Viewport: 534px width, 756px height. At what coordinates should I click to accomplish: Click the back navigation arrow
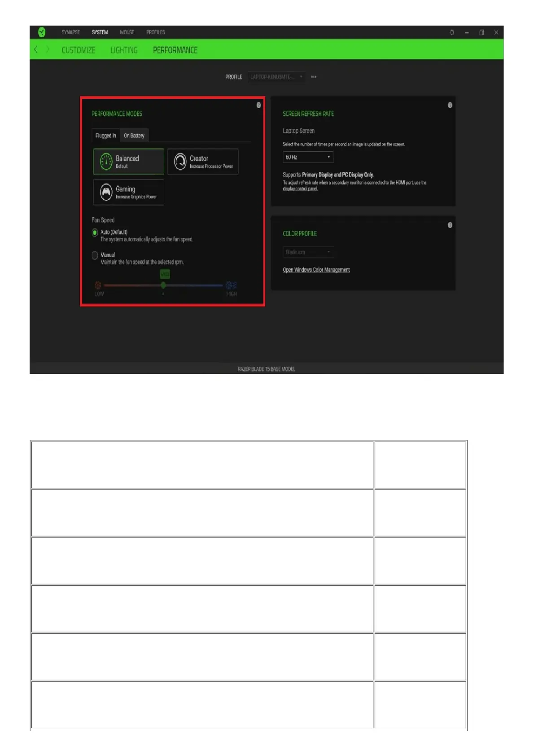pos(36,49)
